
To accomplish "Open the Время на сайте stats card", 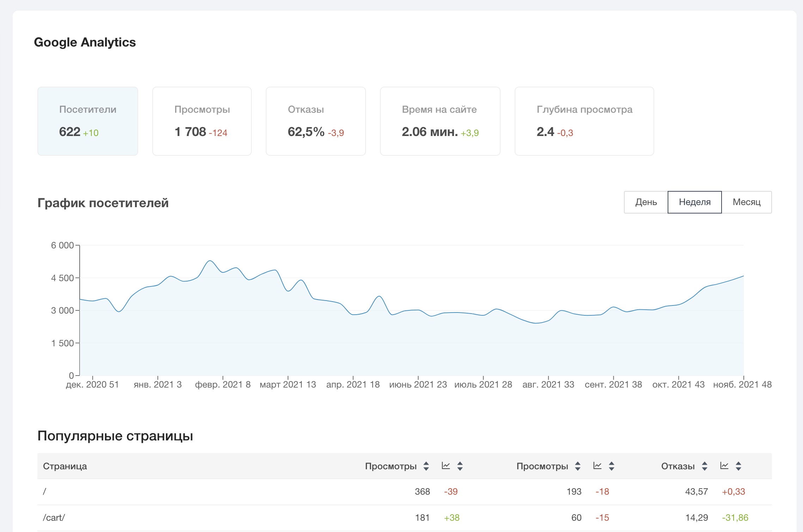I will [440, 121].
